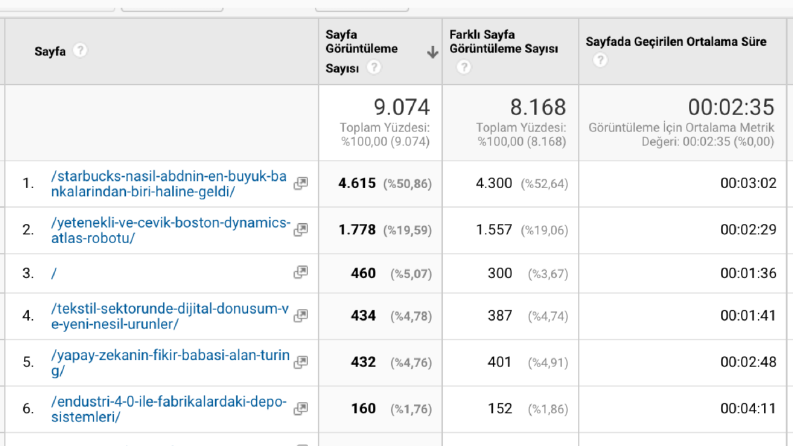Open the yapay-zekanin-fikir-babasi link
Screen dimensions: 793x446
click(x=170, y=363)
